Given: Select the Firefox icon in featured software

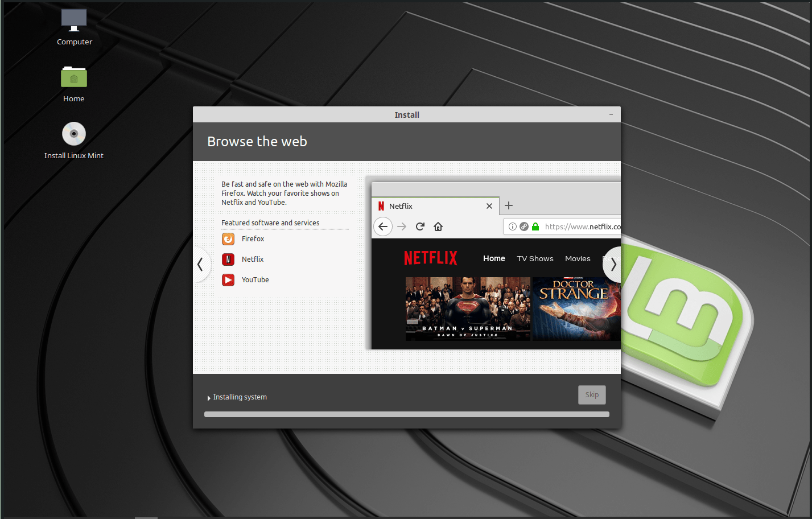Looking at the screenshot, I should point(228,238).
